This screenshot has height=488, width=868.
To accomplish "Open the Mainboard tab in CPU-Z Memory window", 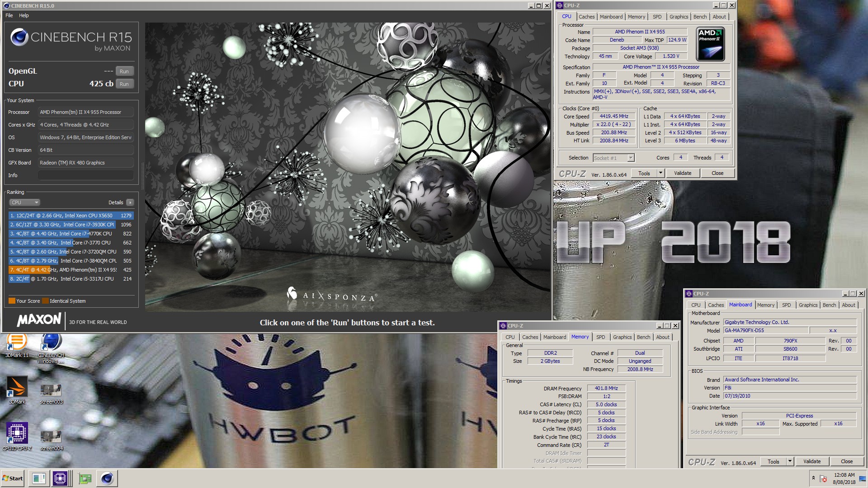I will pyautogui.click(x=555, y=337).
